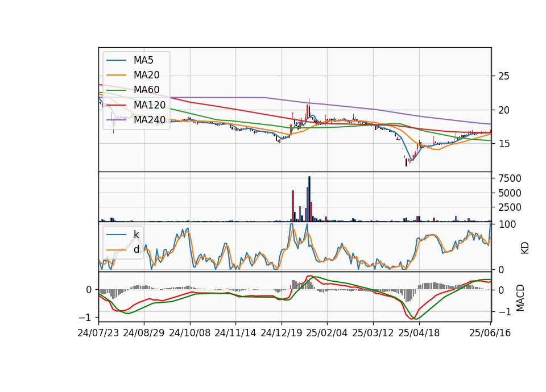
Task: Click the green MA60 legend line sample
Action: click(x=116, y=90)
